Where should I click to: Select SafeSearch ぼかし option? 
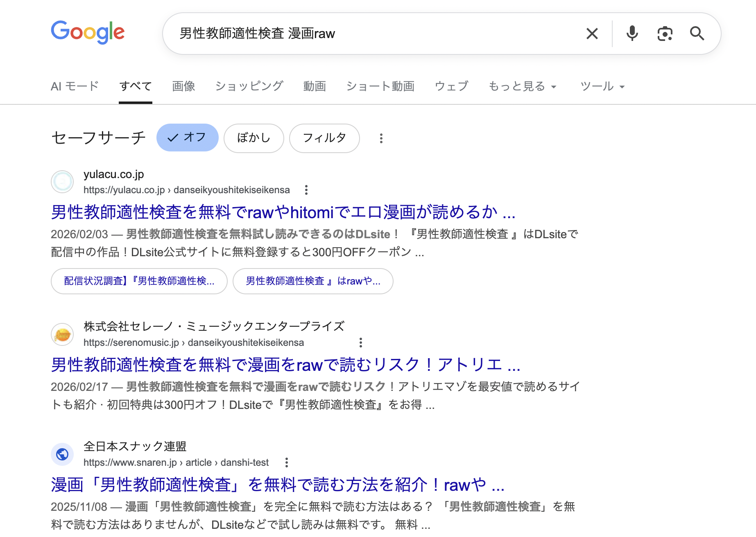point(254,138)
